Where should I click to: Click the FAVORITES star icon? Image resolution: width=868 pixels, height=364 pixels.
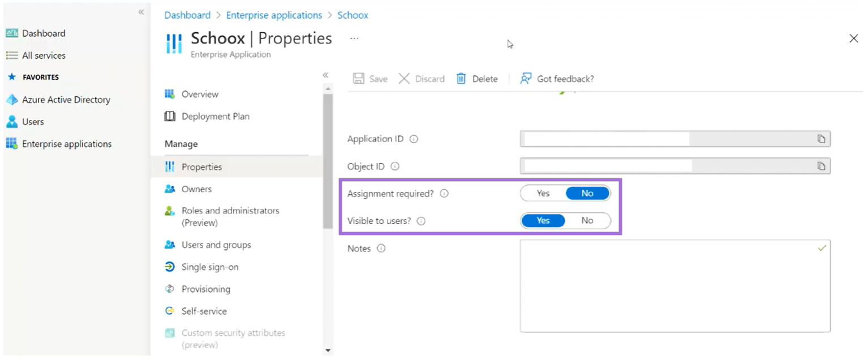pos(12,77)
